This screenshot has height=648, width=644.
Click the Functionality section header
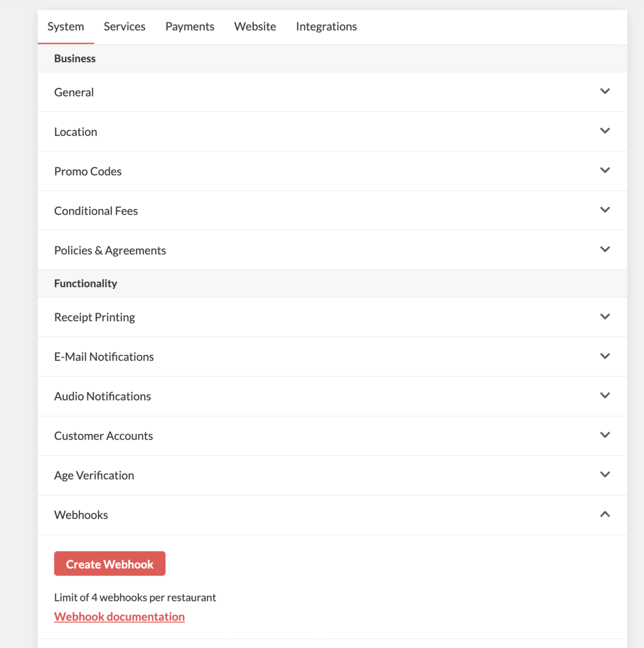click(x=85, y=283)
